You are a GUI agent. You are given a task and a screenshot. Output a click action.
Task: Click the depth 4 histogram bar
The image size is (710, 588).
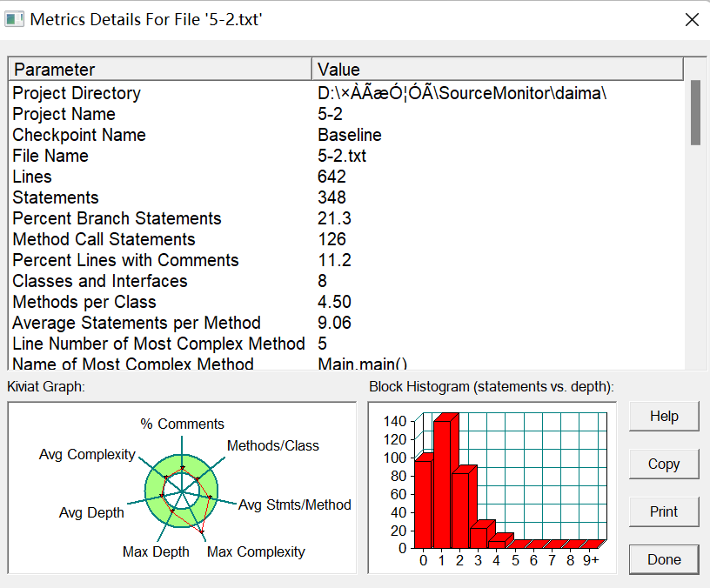tap(497, 545)
